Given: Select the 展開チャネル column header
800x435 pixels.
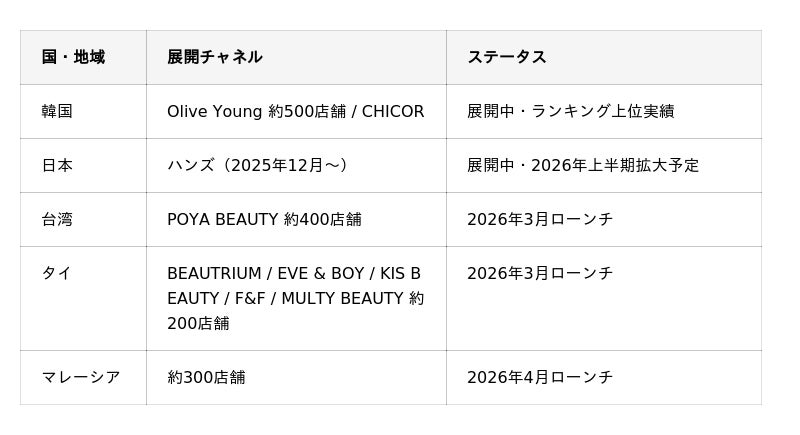Looking at the screenshot, I should 214,57.
